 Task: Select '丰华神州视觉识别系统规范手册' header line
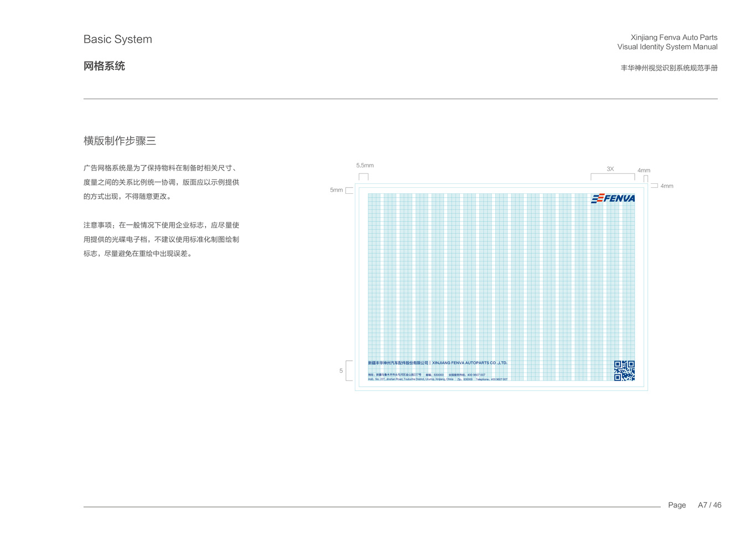pos(669,68)
